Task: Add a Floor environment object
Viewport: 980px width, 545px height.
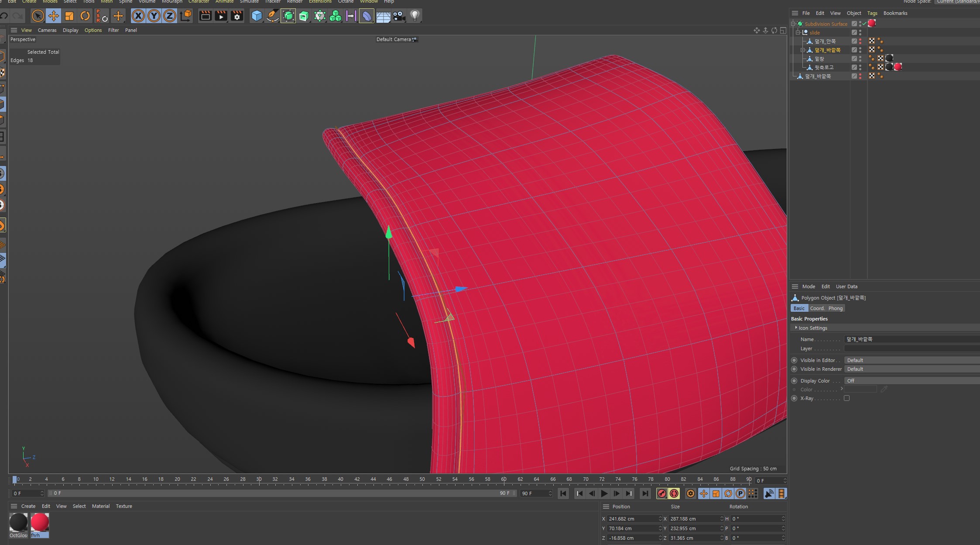Action: tap(383, 16)
